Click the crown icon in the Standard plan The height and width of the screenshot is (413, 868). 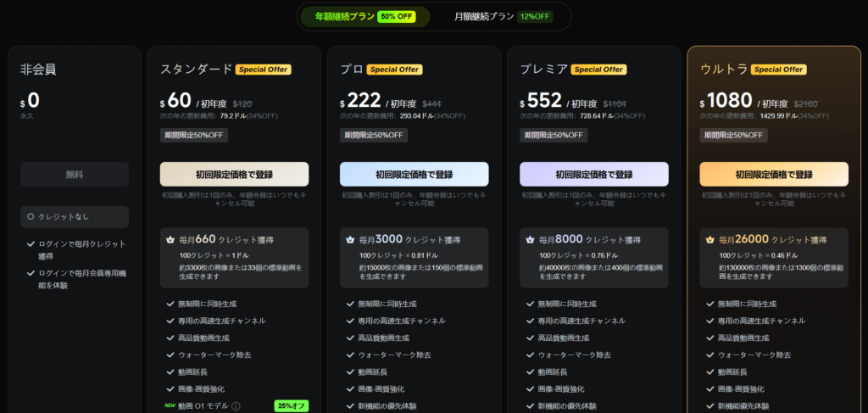[x=170, y=240]
